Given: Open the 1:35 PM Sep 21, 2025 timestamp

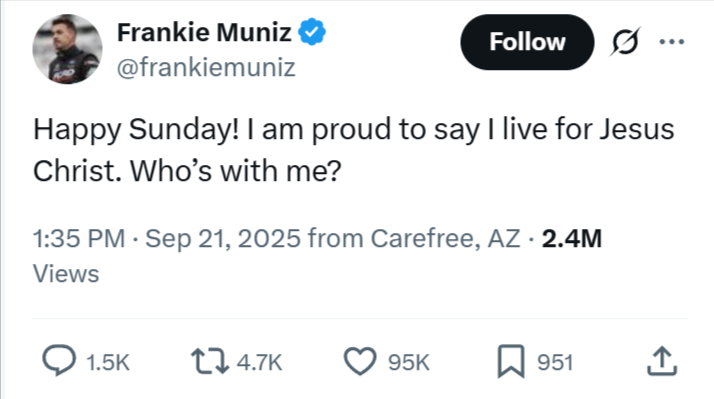Looking at the screenshot, I should pyautogui.click(x=167, y=238).
